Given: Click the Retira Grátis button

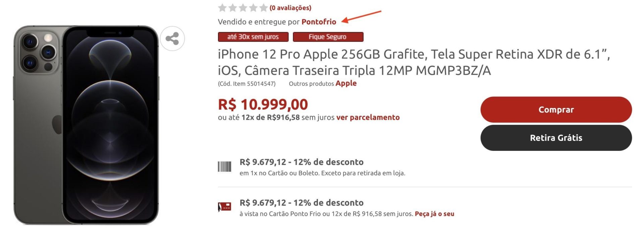Looking at the screenshot, I should tap(556, 138).
